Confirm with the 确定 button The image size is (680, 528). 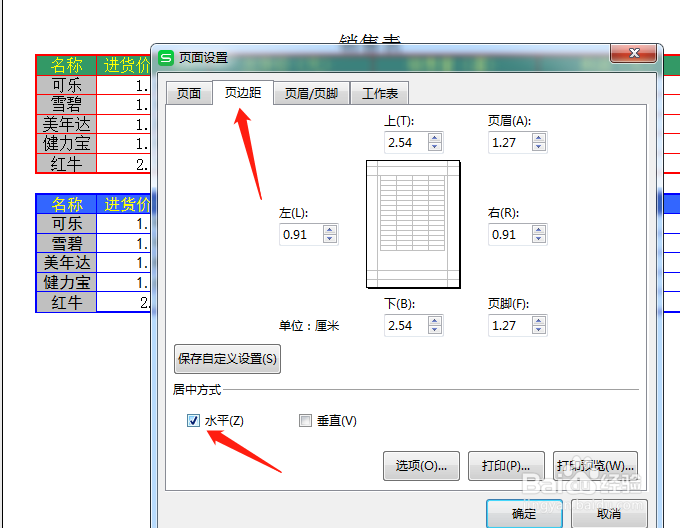click(x=524, y=514)
